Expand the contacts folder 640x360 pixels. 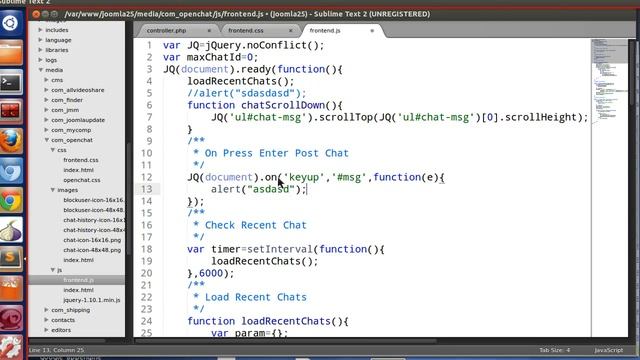[47, 320]
